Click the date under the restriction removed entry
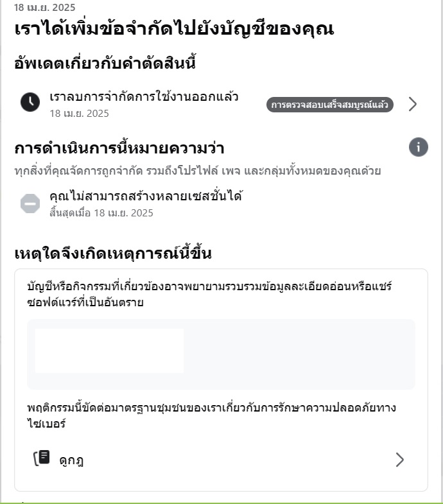The width and height of the screenshot is (443, 504). coord(79,114)
